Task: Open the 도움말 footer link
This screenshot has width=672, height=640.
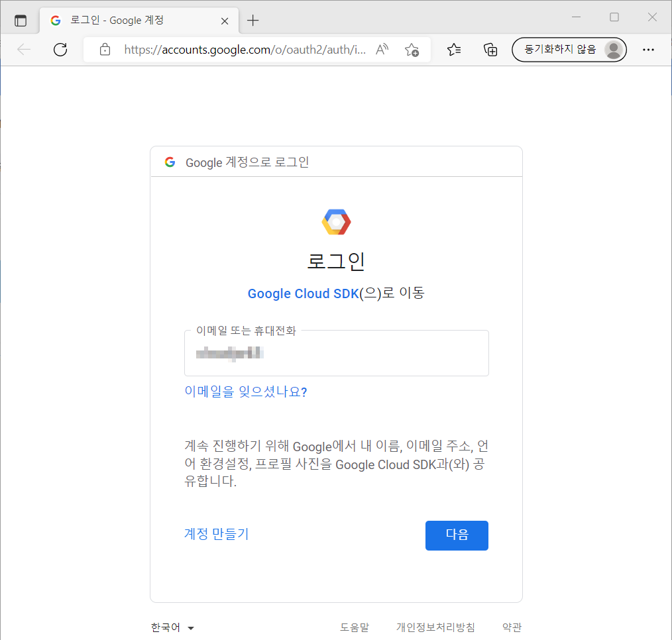Action: click(x=355, y=627)
